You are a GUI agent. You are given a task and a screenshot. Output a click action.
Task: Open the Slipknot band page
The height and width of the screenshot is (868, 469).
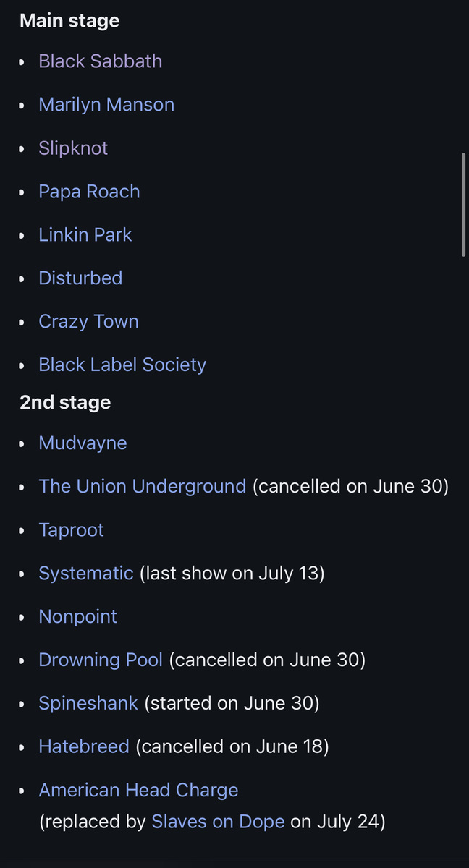click(73, 148)
